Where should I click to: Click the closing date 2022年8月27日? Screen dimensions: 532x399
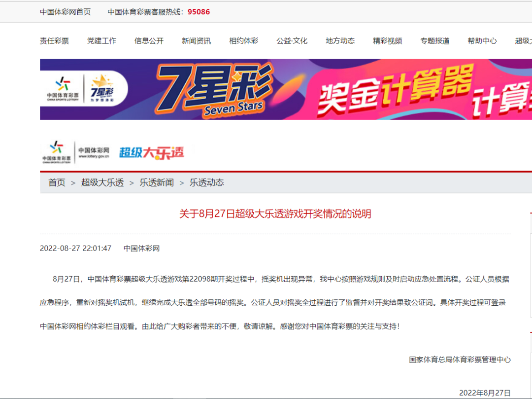[x=485, y=393]
